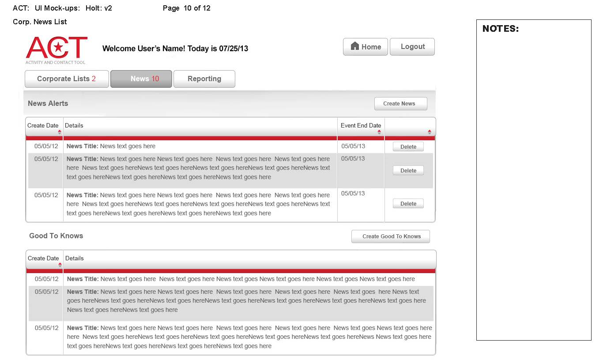
Task: Click inside the NOTES panel
Action: pyautogui.click(x=533, y=185)
